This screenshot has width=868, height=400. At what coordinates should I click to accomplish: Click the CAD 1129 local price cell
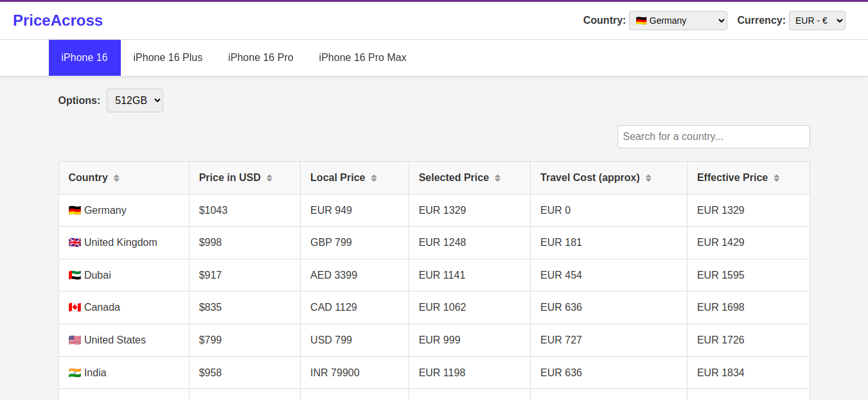pos(355,308)
